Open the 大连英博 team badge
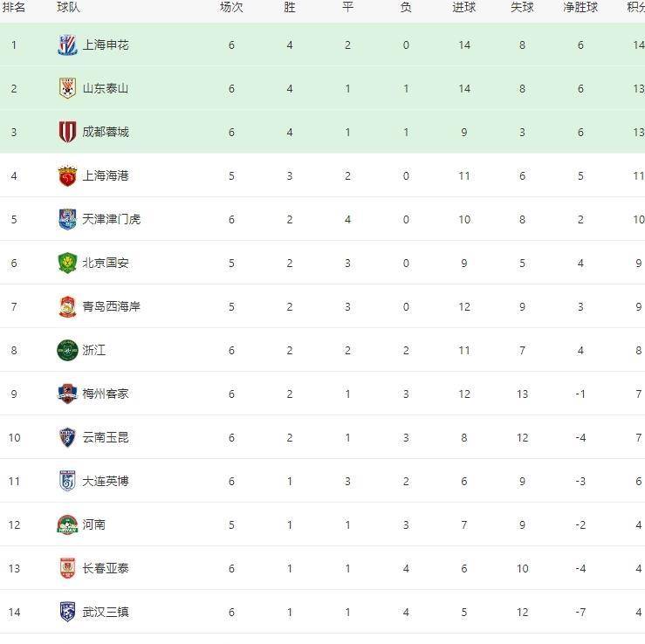The width and height of the screenshot is (645, 644). click(67, 481)
